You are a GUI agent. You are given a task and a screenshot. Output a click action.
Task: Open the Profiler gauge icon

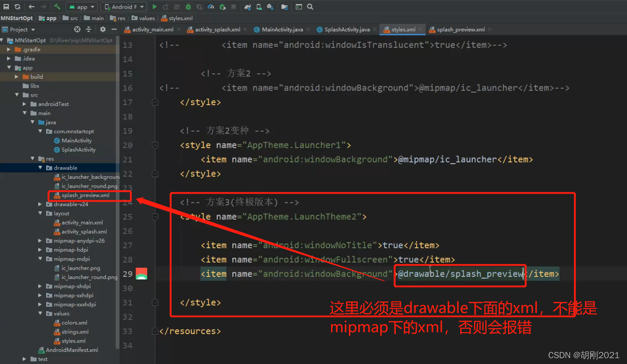(x=211, y=7)
